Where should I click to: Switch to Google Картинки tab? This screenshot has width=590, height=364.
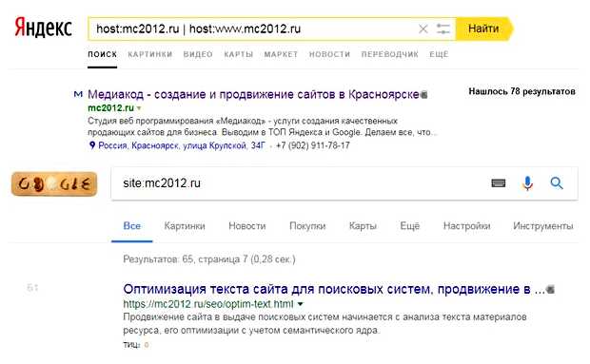[x=185, y=226]
